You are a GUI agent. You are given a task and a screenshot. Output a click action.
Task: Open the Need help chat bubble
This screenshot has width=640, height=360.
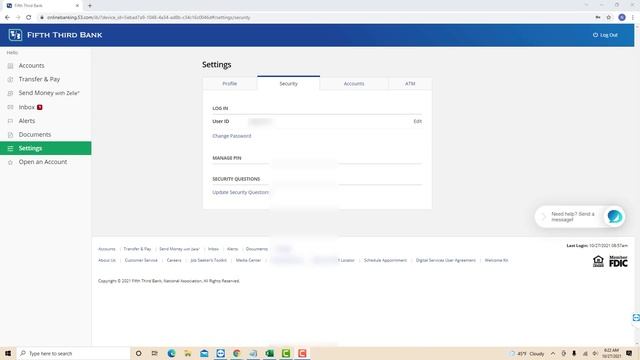(x=580, y=217)
